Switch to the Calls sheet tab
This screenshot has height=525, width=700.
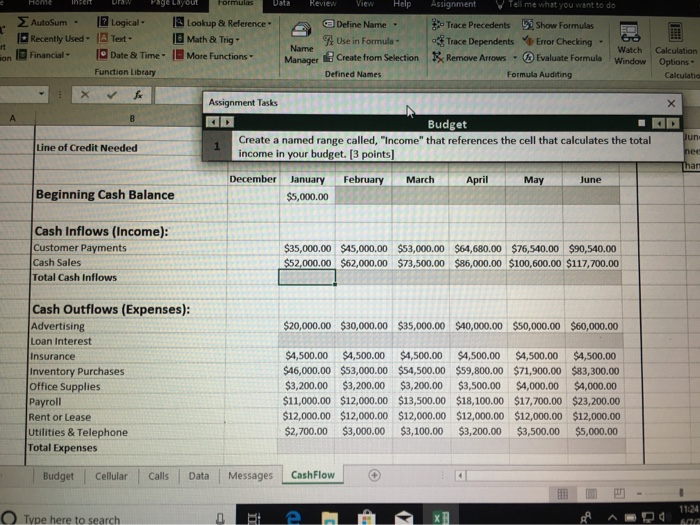[x=158, y=476]
